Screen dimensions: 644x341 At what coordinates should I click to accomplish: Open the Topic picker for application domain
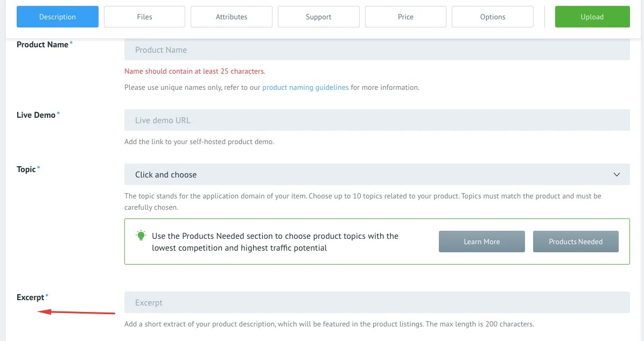pos(377,174)
